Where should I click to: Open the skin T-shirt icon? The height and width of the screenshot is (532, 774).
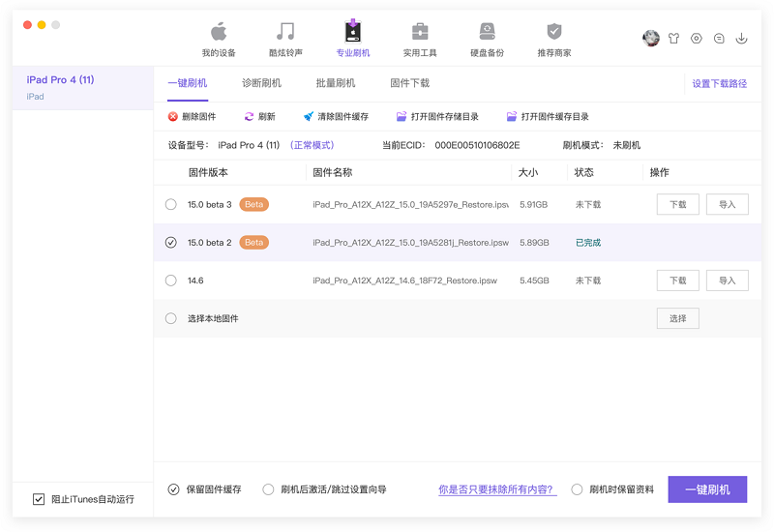(673, 39)
